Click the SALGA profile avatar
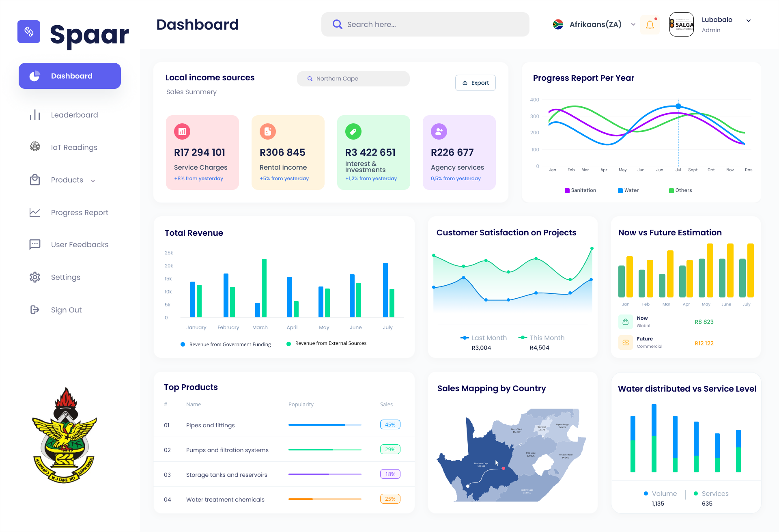Image resolution: width=779 pixels, height=532 pixels. (x=682, y=24)
